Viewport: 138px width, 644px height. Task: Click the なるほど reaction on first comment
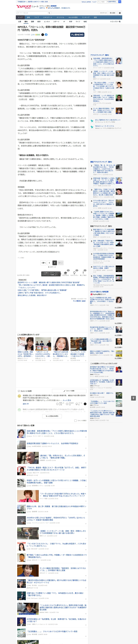[x=70, y=404]
